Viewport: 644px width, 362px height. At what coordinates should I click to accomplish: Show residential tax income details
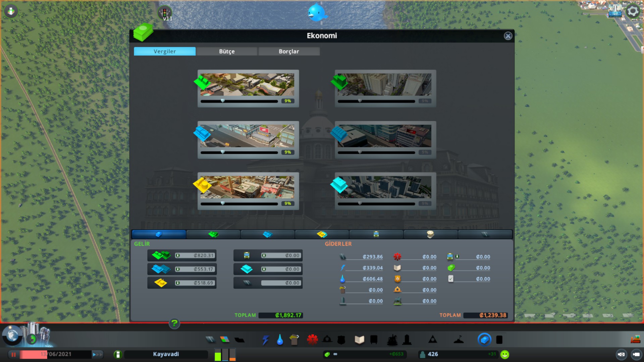click(178, 255)
